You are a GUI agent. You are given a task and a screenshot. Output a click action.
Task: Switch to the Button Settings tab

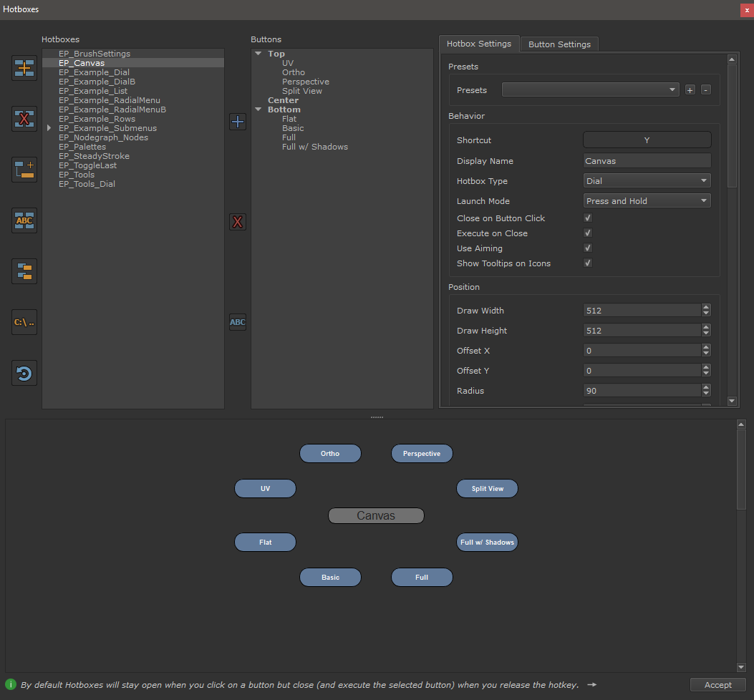pos(559,44)
